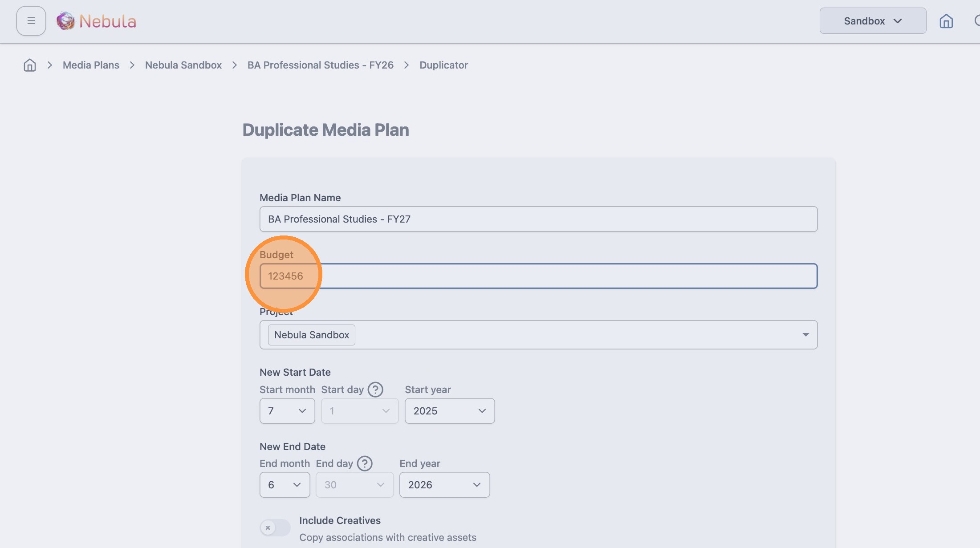Open the Start year dropdown
Viewport: 980px width, 548px height.
(x=450, y=411)
